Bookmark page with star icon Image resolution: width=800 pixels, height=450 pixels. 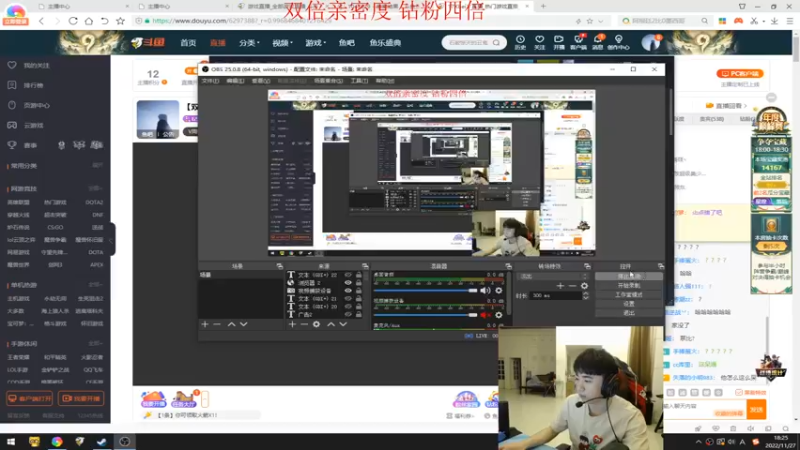click(120, 21)
